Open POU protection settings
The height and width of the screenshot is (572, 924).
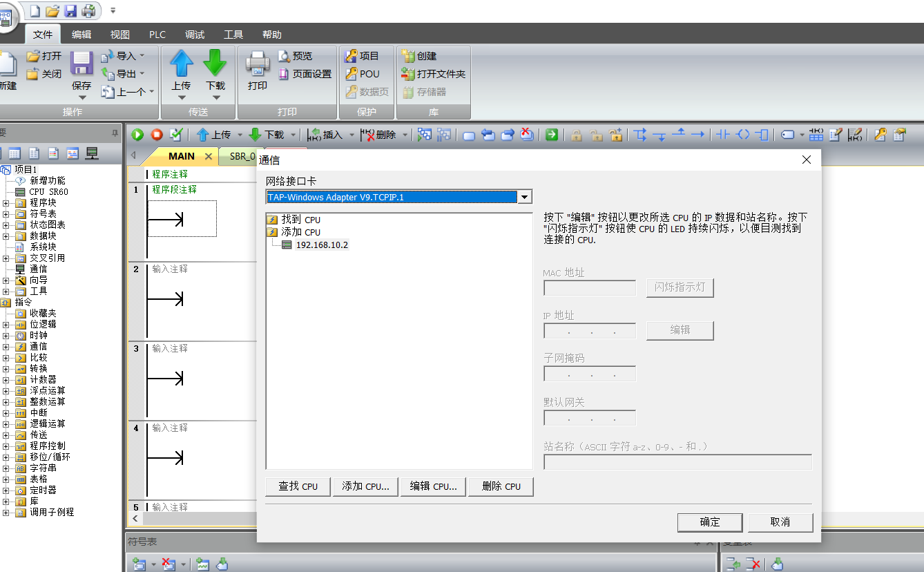point(363,74)
